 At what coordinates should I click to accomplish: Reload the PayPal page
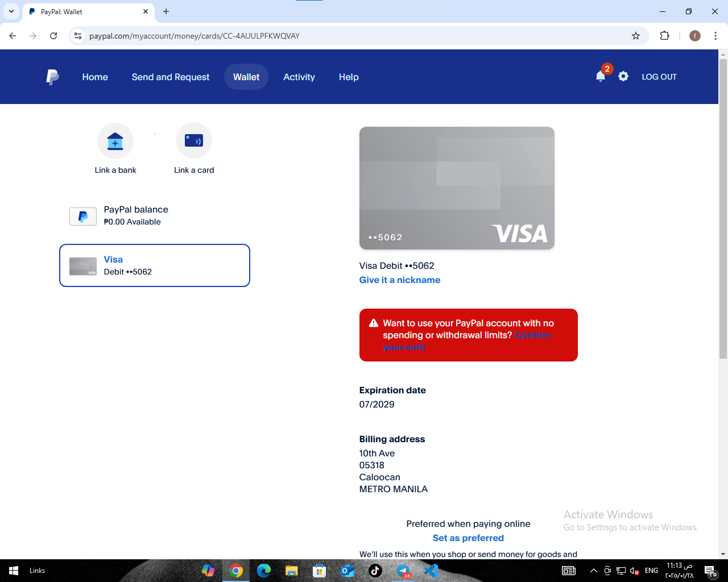coord(53,36)
